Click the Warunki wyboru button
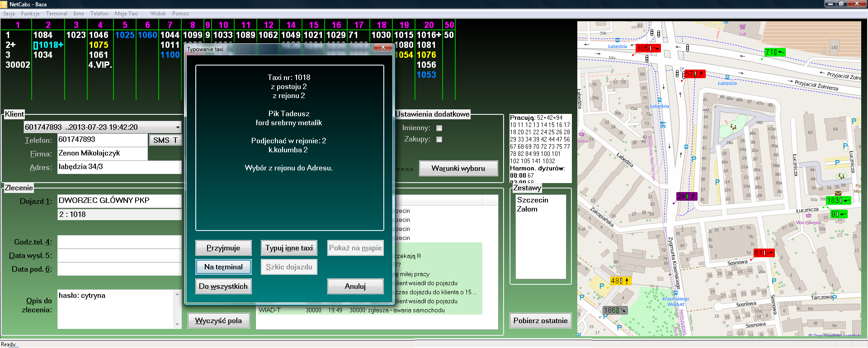 pos(458,169)
